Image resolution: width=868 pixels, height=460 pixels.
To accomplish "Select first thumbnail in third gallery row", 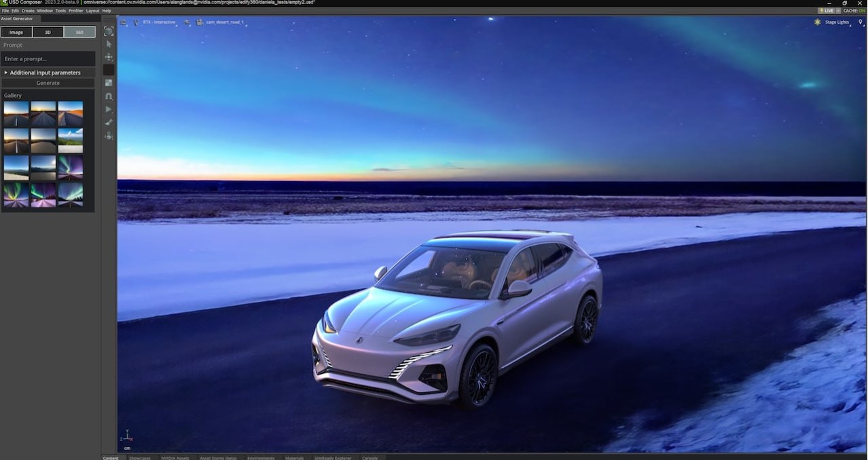I will (x=16, y=168).
